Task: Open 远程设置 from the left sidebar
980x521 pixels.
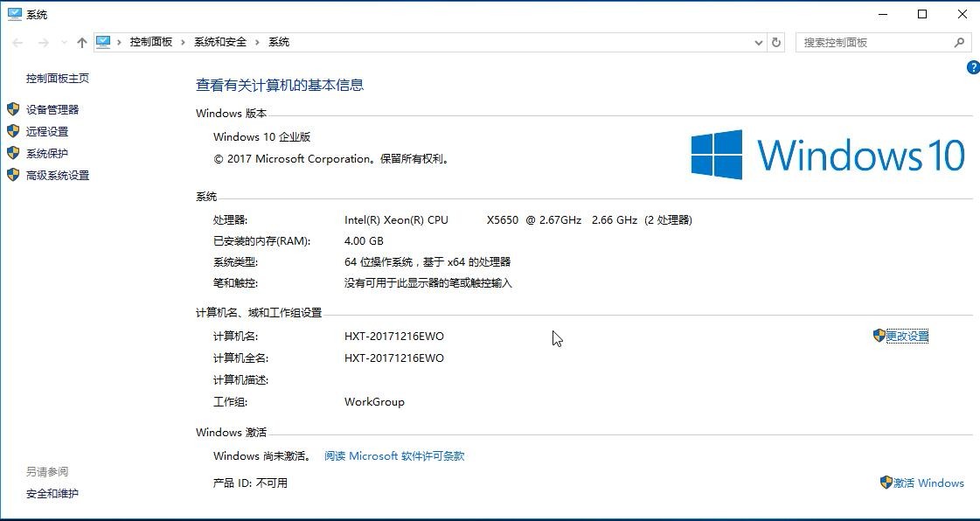Action: point(47,131)
